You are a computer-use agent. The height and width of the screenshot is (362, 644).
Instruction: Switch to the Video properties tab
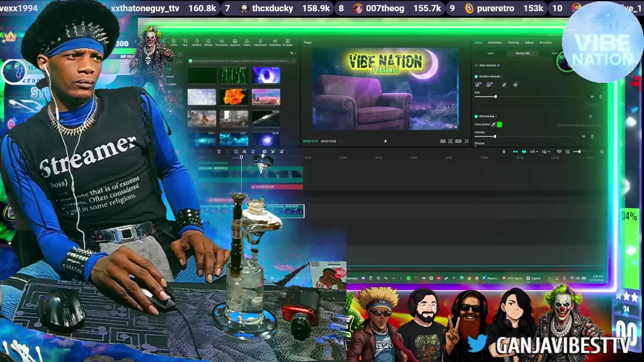click(478, 43)
